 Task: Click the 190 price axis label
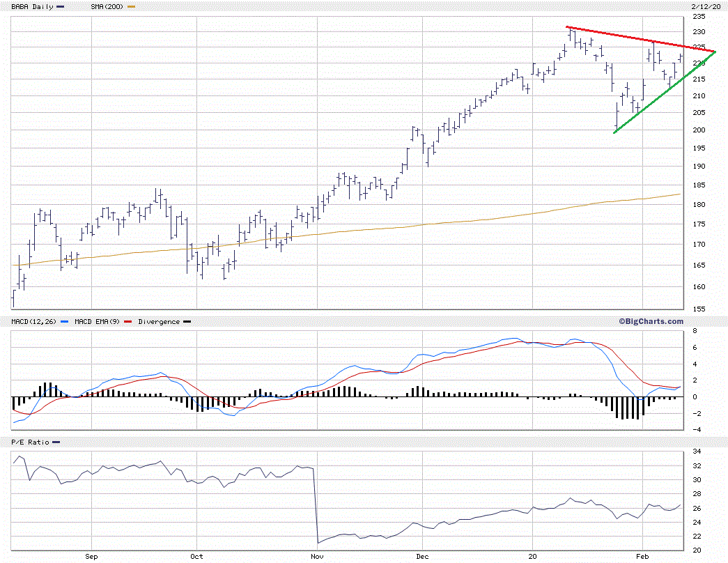(x=699, y=167)
